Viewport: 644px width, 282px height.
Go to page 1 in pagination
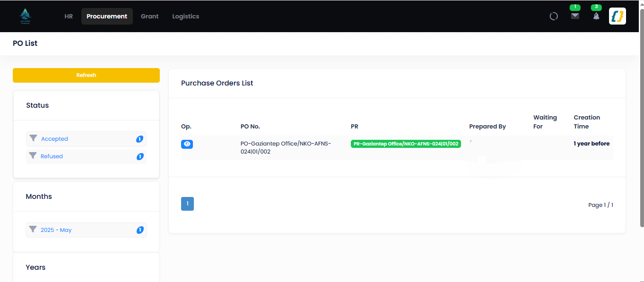point(187,204)
